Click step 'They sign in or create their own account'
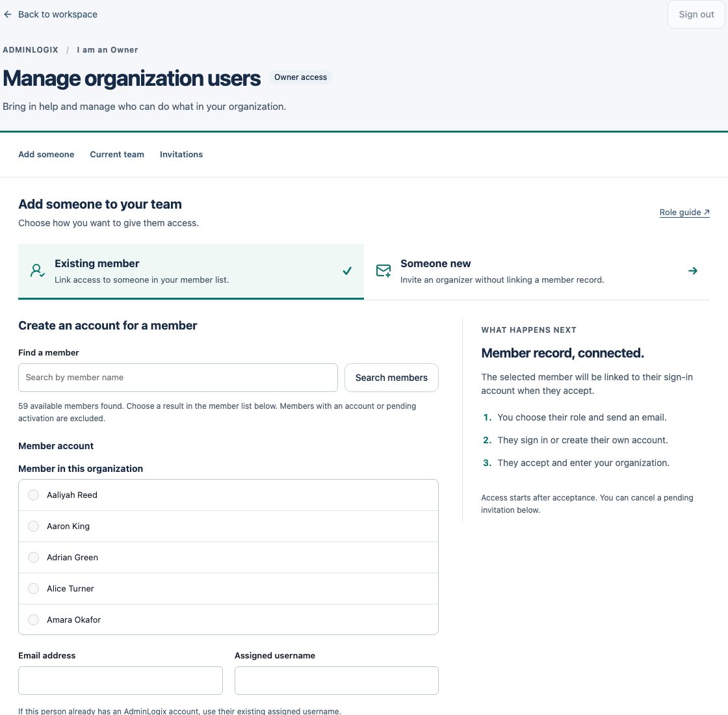The height and width of the screenshot is (715, 728). tap(582, 440)
